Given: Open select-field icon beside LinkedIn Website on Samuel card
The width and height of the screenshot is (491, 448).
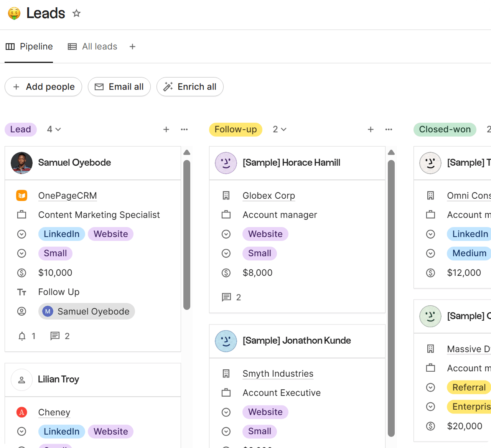Looking at the screenshot, I should pyautogui.click(x=22, y=234).
